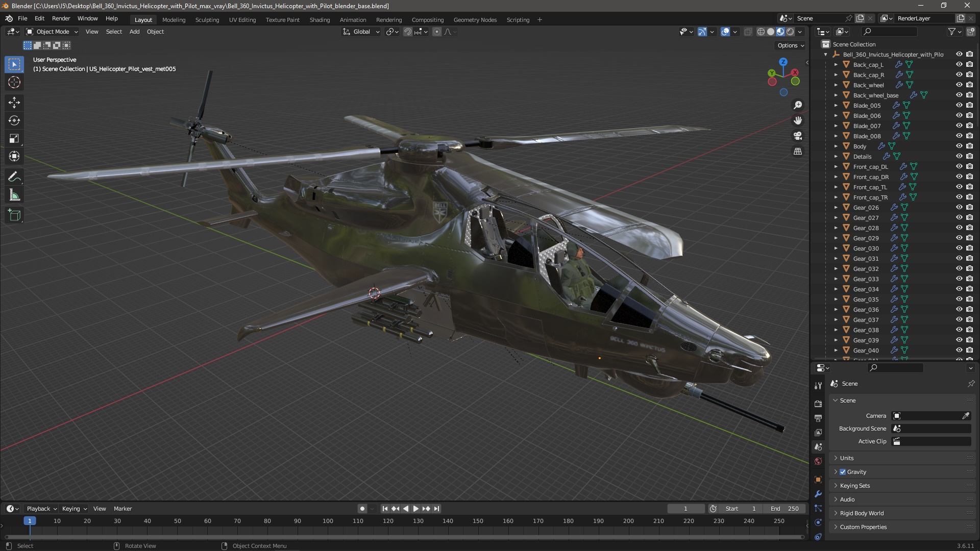Screen dimensions: 980x551
Task: Hide Body object with eye icon
Action: pyautogui.click(x=959, y=146)
